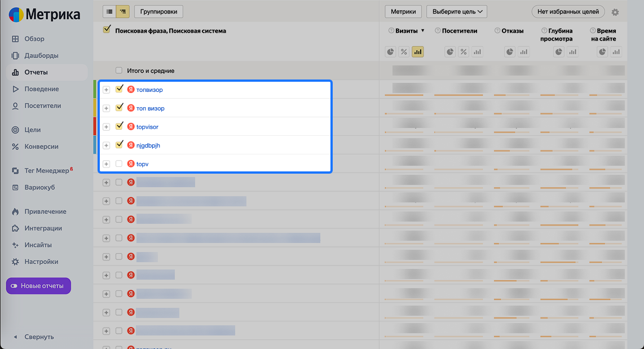
Task: Open help hint icon beside Посетители
Action: pyautogui.click(x=438, y=31)
